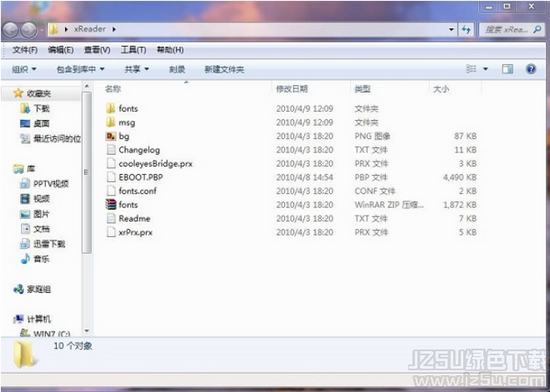Select the fonts WinRAR ZIP archive icon
Viewport: 550px width, 392px height.
[x=111, y=205]
